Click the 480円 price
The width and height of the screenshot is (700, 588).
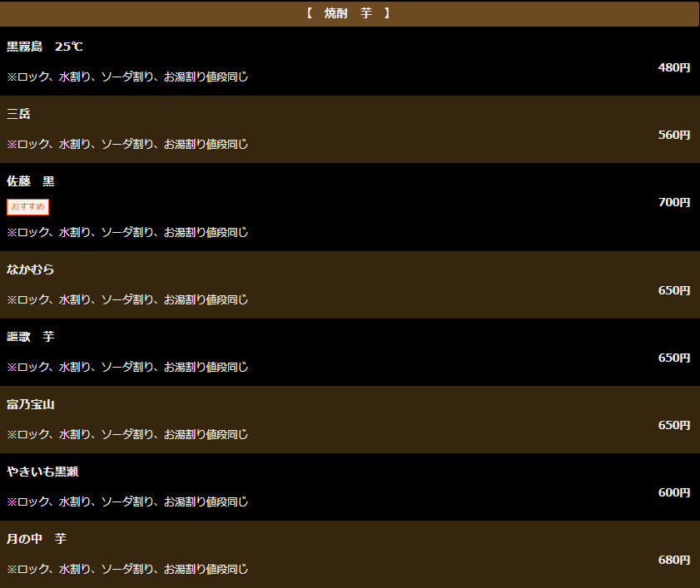tap(674, 68)
